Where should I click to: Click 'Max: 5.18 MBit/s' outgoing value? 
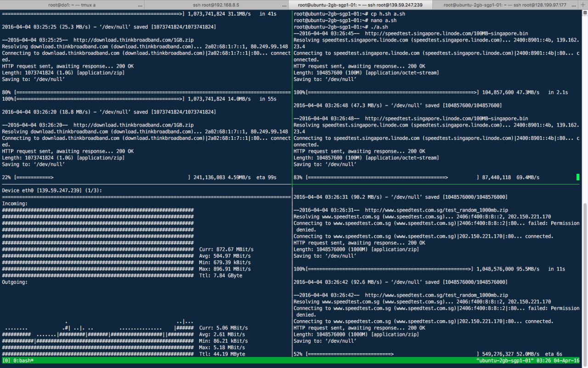(222, 347)
